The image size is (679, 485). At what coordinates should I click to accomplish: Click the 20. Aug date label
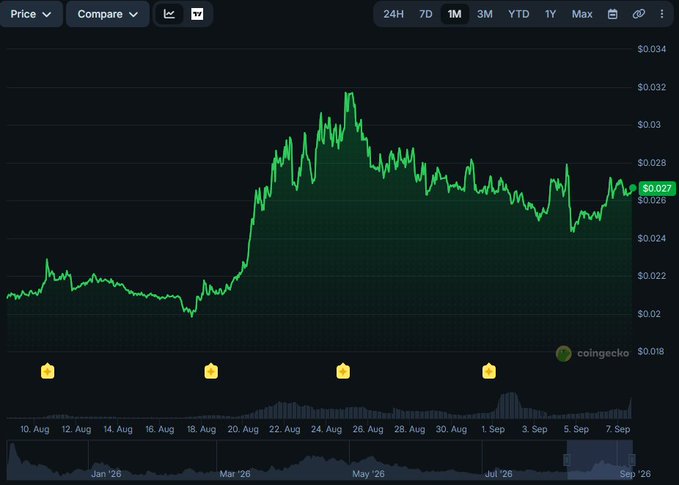(x=243, y=429)
